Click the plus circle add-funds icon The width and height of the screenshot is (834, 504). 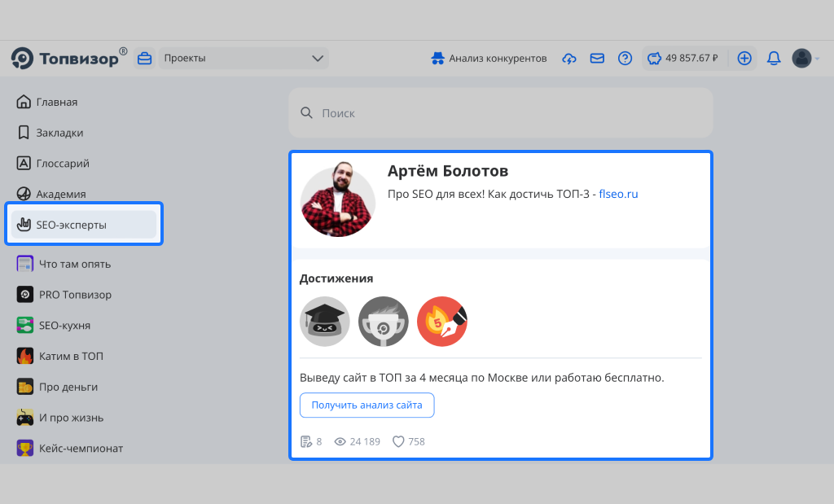[744, 59]
